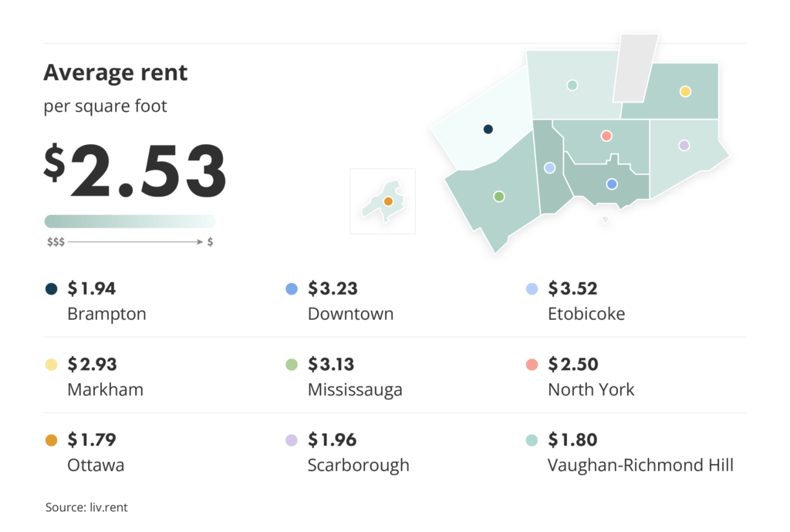Click the red North York map marker
Viewport: 790px width, 532px height.
click(606, 136)
